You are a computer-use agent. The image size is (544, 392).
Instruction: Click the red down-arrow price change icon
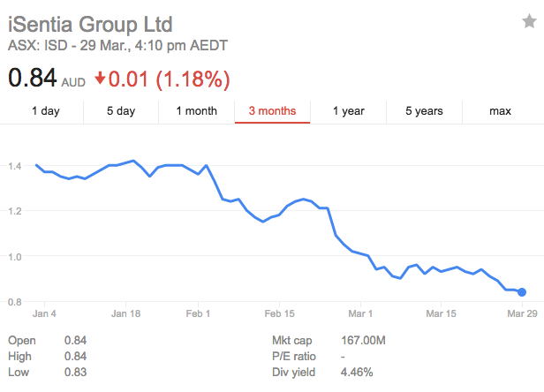[100, 78]
